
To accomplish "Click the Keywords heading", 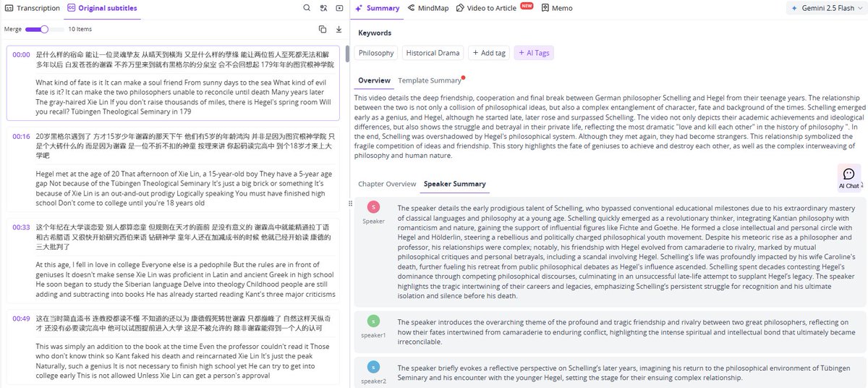I will tap(375, 33).
